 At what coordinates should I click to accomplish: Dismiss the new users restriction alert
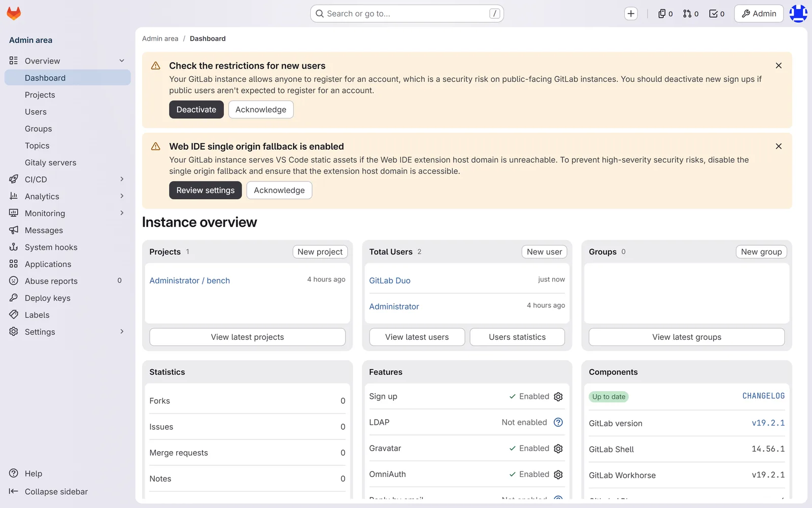coord(779,66)
